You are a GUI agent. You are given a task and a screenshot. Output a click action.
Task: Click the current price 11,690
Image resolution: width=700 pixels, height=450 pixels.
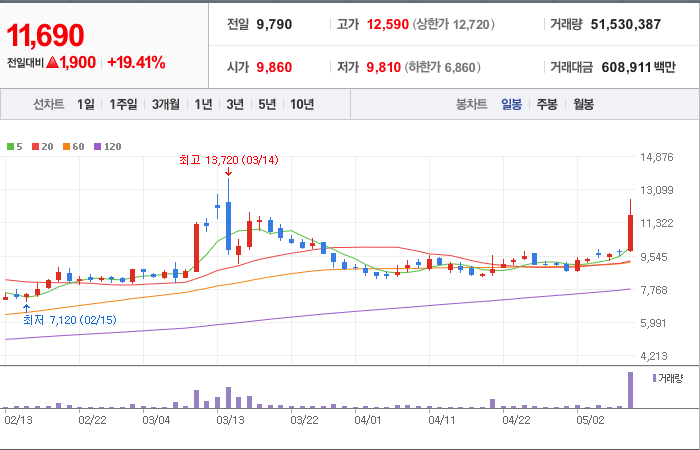point(45,35)
